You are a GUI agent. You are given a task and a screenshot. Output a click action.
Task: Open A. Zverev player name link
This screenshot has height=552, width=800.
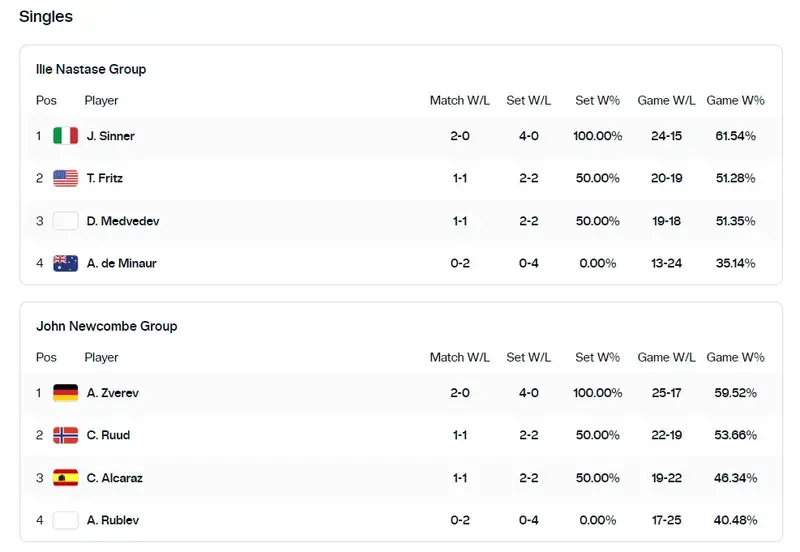(112, 393)
